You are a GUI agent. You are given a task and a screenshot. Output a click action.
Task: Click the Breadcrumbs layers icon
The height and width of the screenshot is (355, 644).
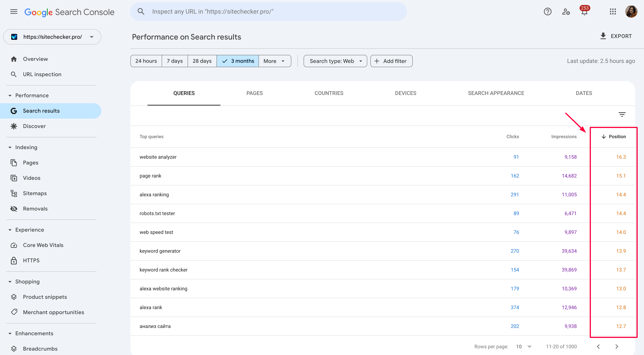coord(14,349)
